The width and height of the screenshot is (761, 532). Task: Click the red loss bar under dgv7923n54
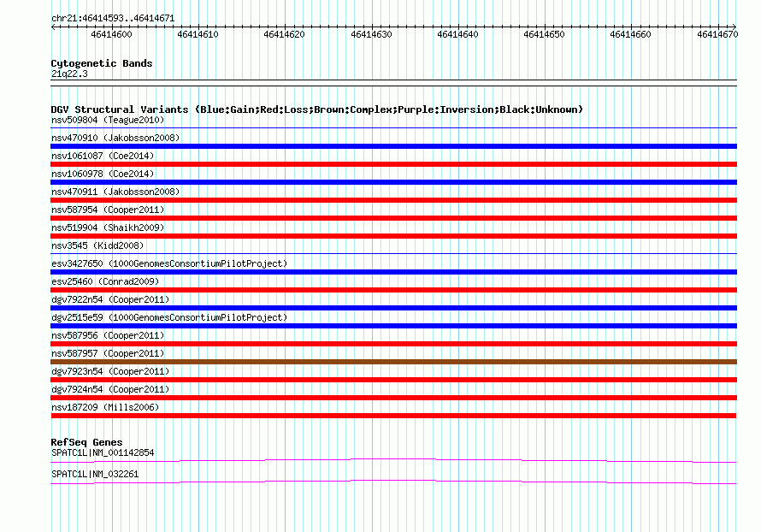point(393,380)
